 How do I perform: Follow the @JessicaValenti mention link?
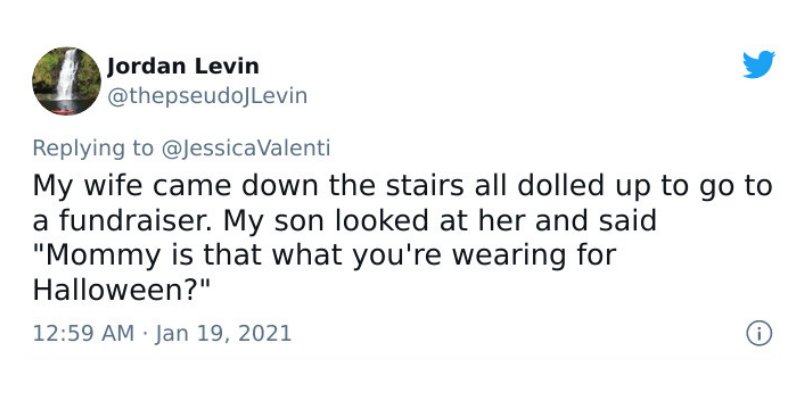(x=245, y=148)
